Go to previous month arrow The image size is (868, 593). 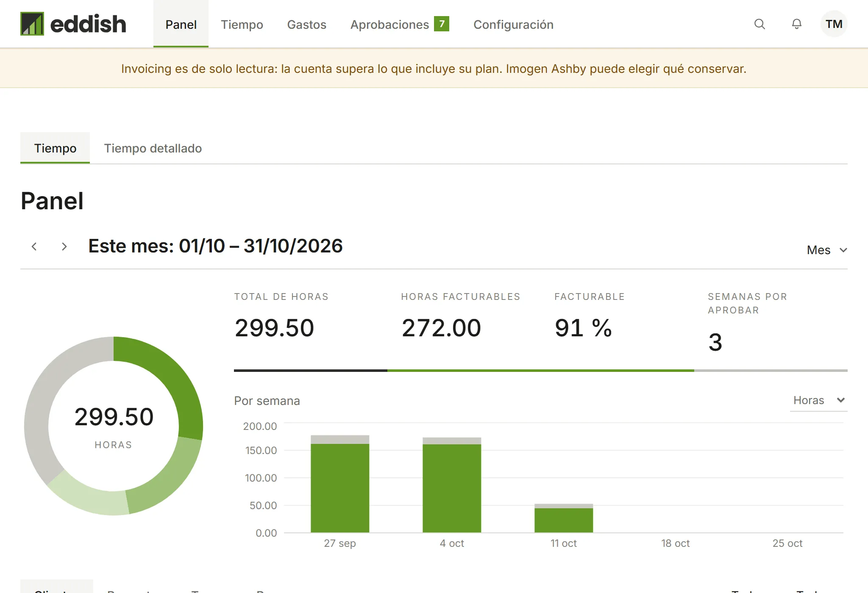point(34,247)
